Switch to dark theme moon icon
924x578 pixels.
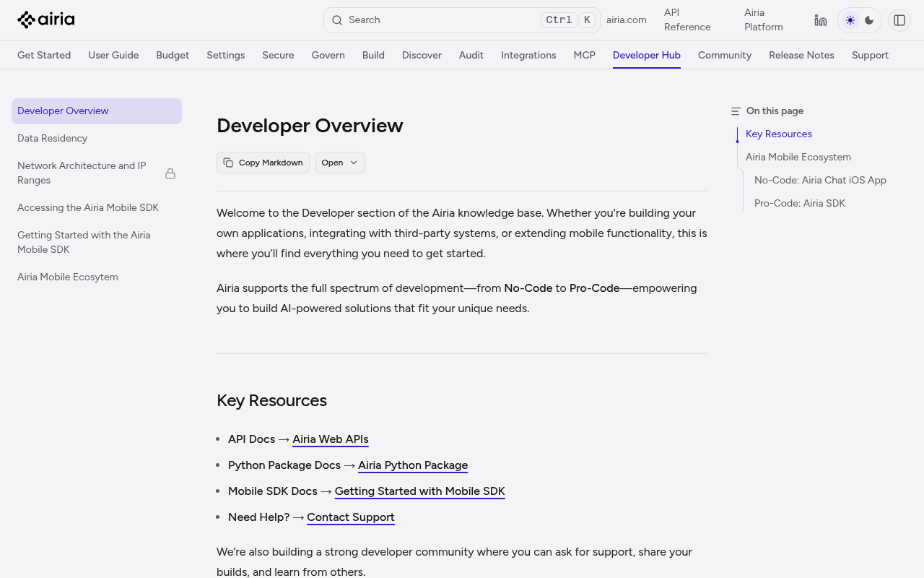pos(869,20)
